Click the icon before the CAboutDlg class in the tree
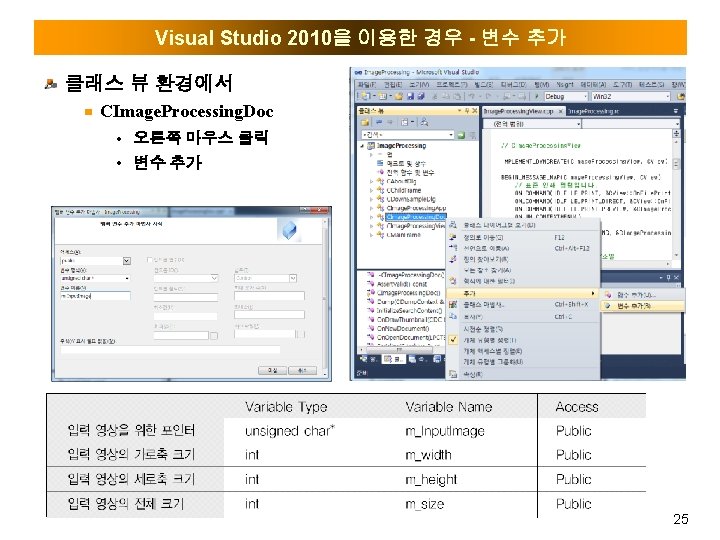720x540 pixels. pyautogui.click(x=380, y=181)
